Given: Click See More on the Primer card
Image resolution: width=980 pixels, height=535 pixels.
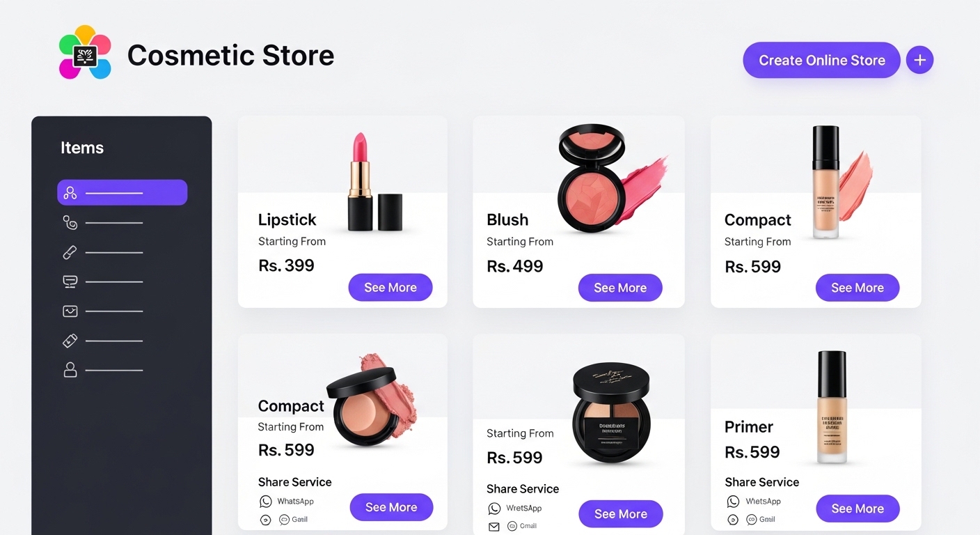Looking at the screenshot, I should [857, 509].
